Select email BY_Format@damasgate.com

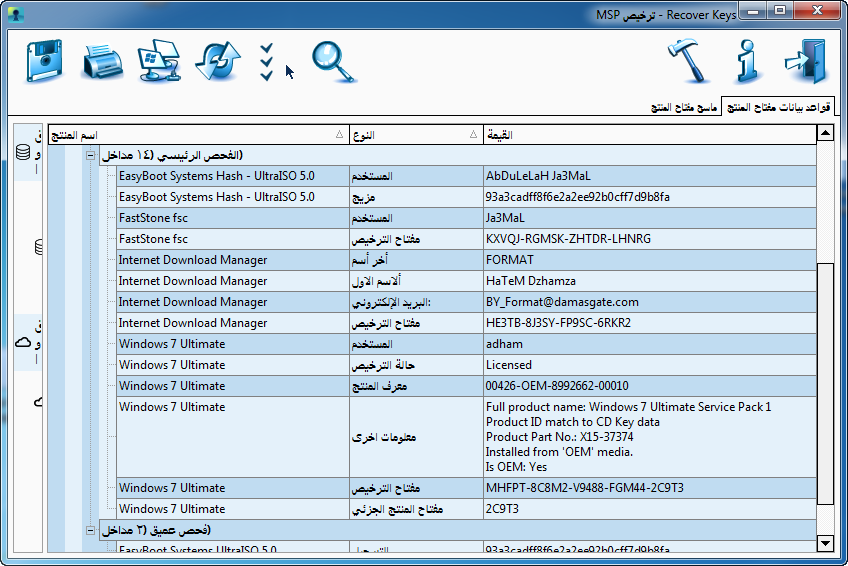[x=650, y=302]
